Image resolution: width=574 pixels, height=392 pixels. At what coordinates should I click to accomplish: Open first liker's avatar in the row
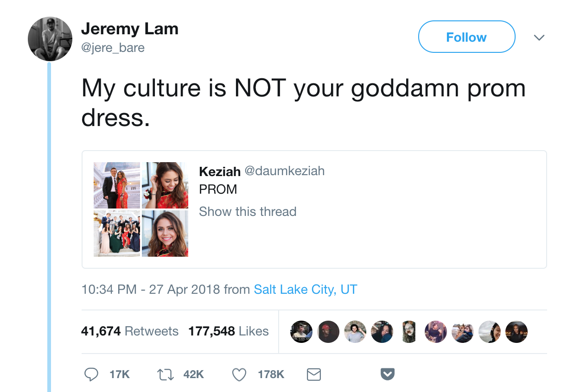click(x=301, y=332)
